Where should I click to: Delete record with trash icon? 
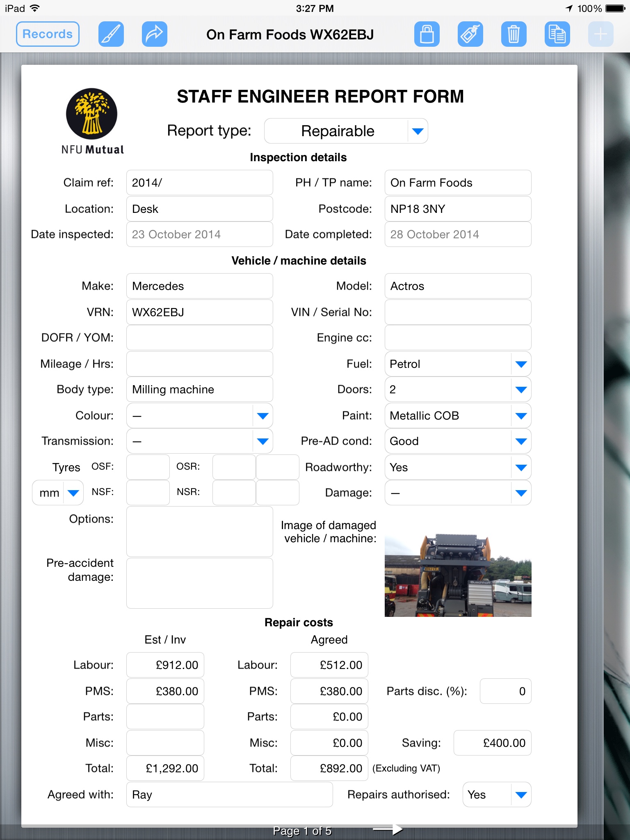pos(514,34)
